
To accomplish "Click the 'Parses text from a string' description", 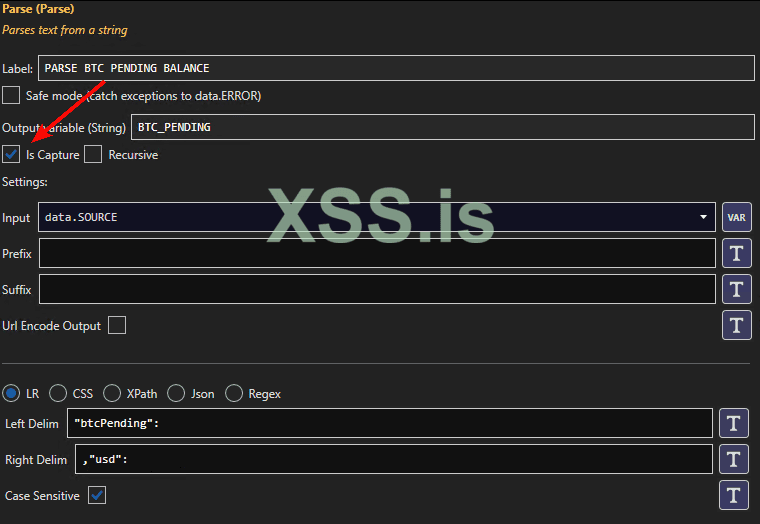I will tap(65, 30).
